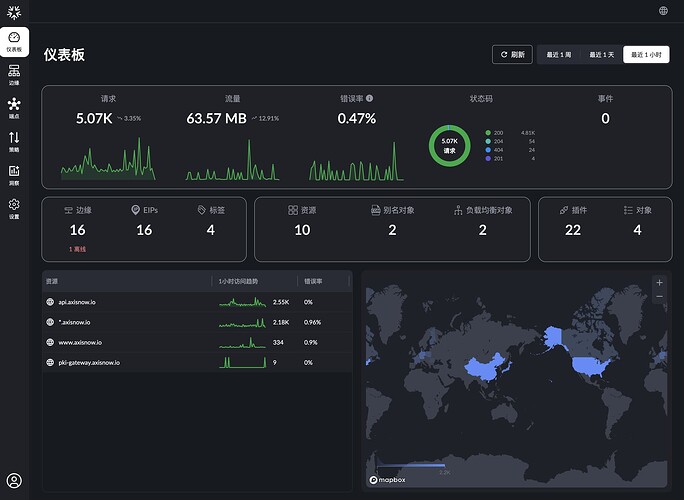
Task: Open the 边缘 (Edge) sidebar section
Action: coord(14,74)
